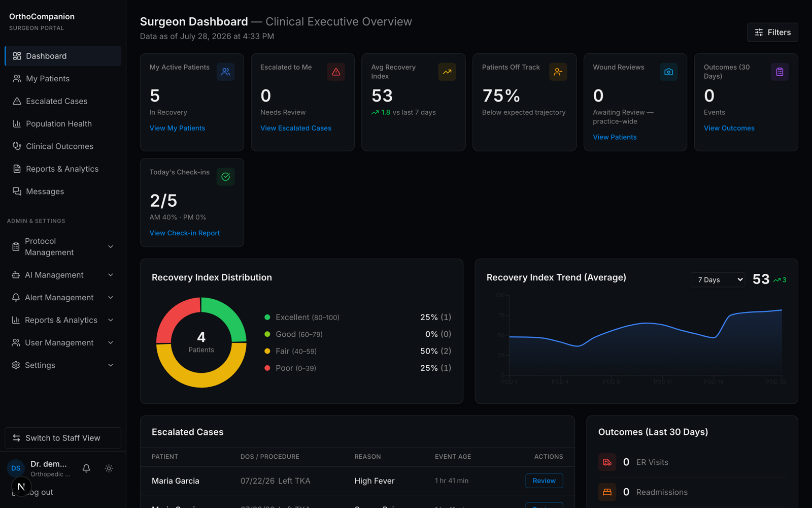Follow the View Outcomes link
Screen dimensions: 812x508
click(x=729, y=128)
